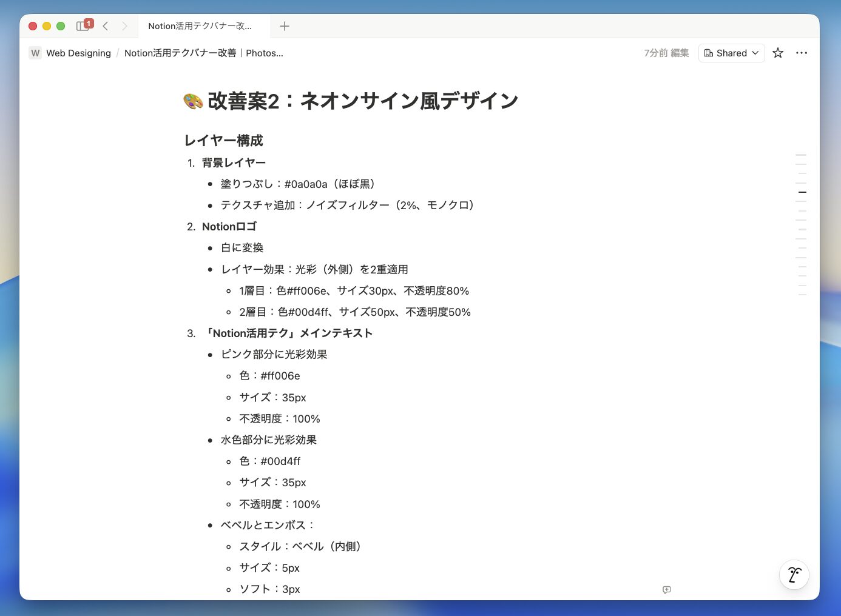Click the W workspace icon in breadcrumb

coord(35,53)
